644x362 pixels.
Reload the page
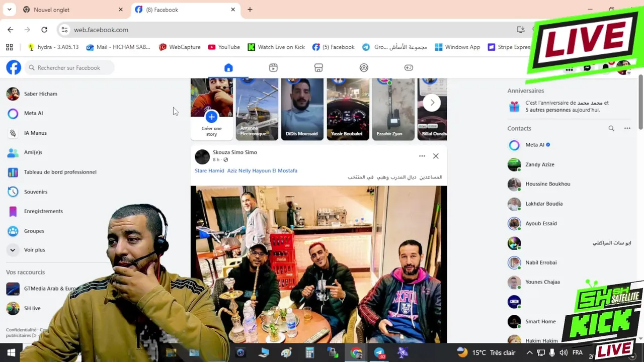pos(44,30)
